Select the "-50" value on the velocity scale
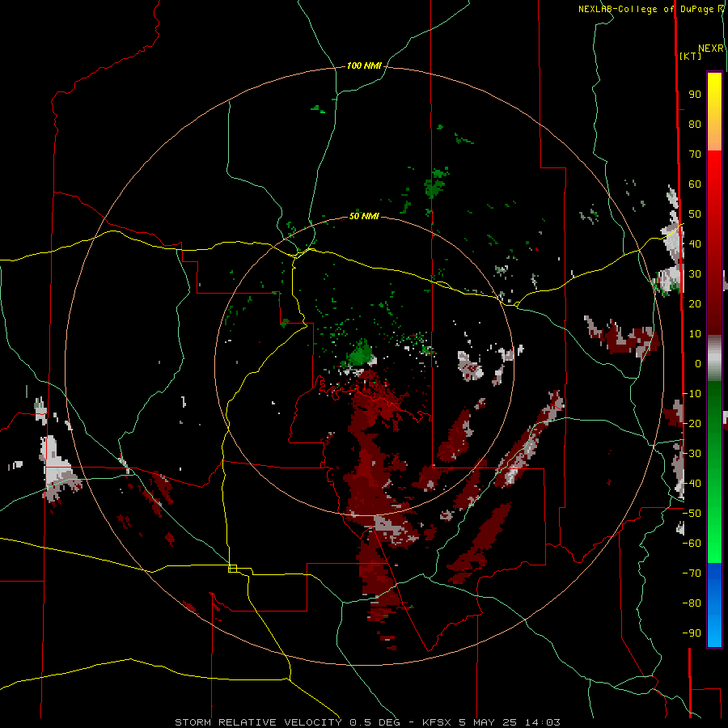Viewport: 728px width, 728px height. [x=692, y=514]
